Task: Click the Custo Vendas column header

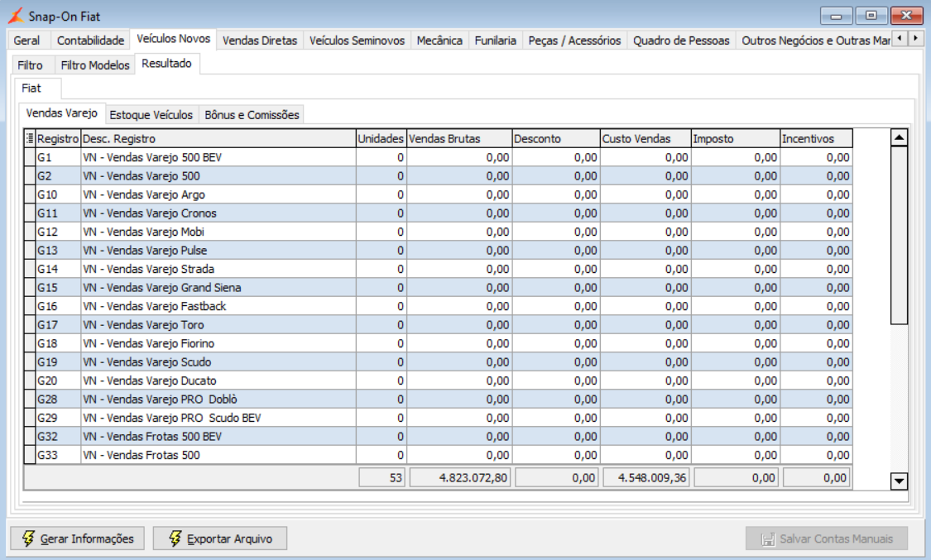Action: tap(646, 138)
